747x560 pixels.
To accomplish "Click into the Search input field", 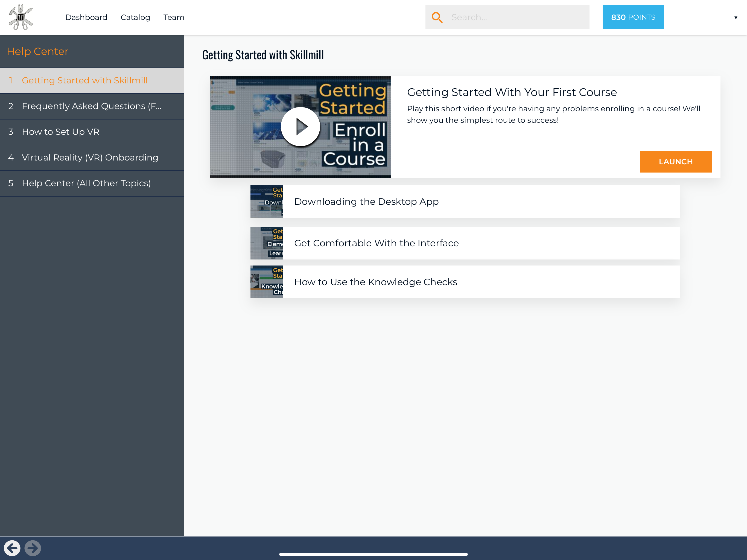I will tap(507, 17).
